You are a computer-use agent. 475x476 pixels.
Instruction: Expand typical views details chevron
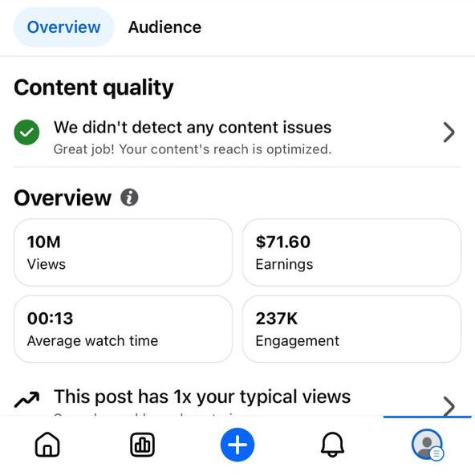449,406
